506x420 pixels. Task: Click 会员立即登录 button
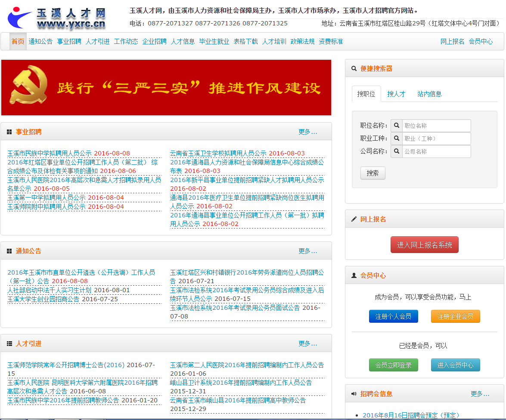(393, 365)
